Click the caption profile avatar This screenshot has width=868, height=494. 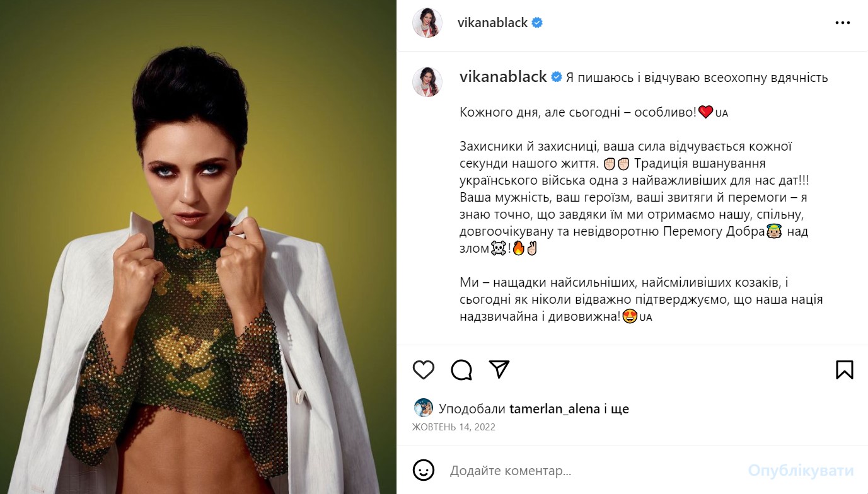pyautogui.click(x=427, y=81)
